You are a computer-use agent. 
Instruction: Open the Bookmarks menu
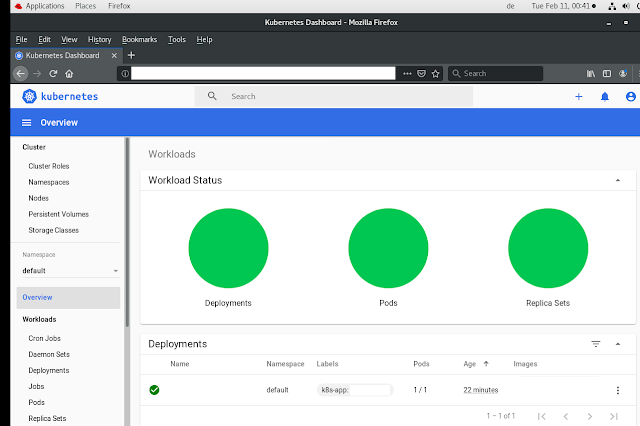pos(139,40)
